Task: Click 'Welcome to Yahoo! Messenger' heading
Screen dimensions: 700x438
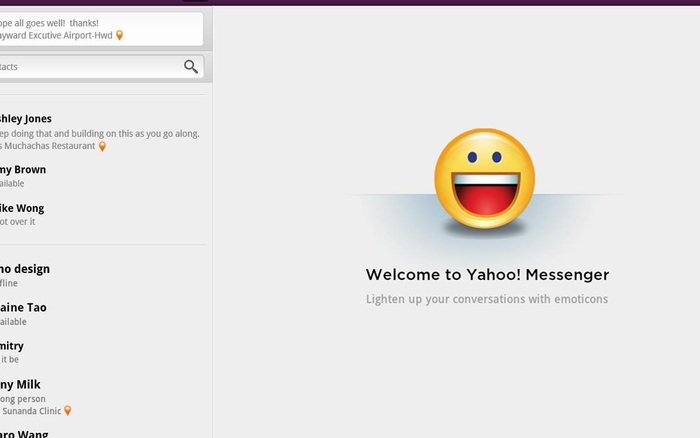Action: pos(488,275)
